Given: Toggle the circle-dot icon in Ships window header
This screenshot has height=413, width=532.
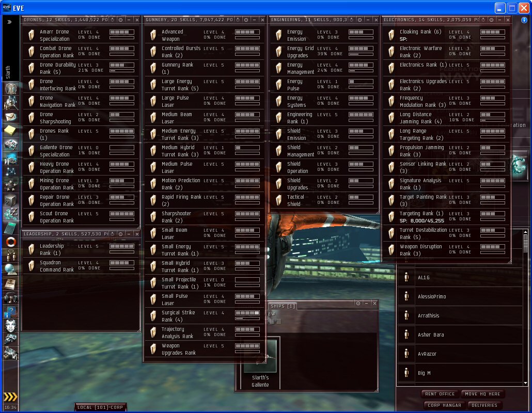Looking at the screenshot, I should [358, 303].
